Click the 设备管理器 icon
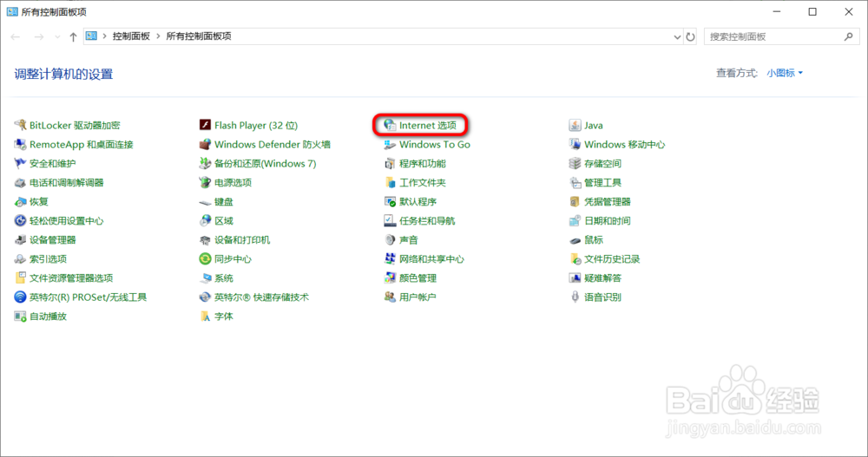 [x=21, y=239]
